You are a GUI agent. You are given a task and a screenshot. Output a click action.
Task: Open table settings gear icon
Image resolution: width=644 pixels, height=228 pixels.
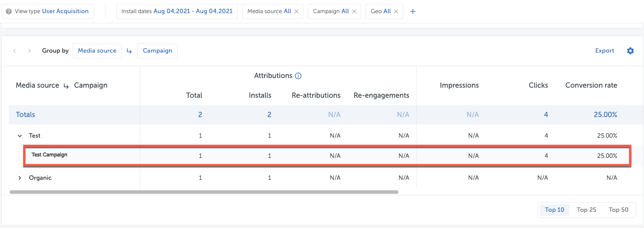click(x=630, y=51)
